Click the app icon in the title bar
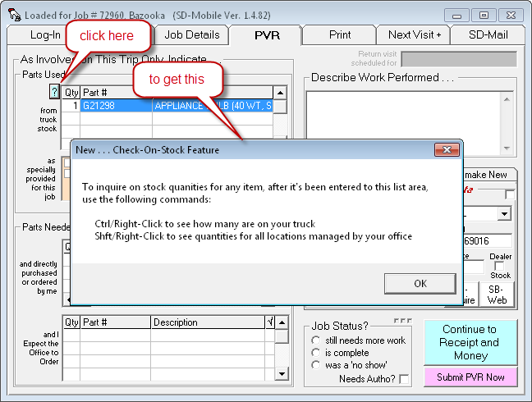This screenshot has width=532, height=402. [11, 15]
